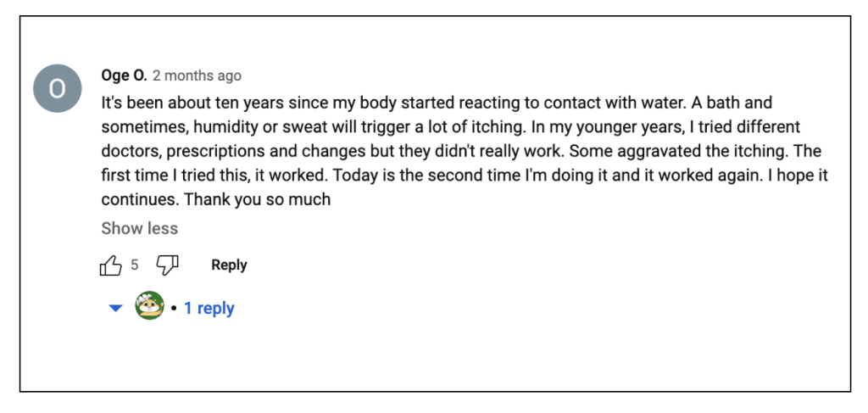Click the phrase "Today is the second time"
This screenshot has width=868, height=413.
426,176
